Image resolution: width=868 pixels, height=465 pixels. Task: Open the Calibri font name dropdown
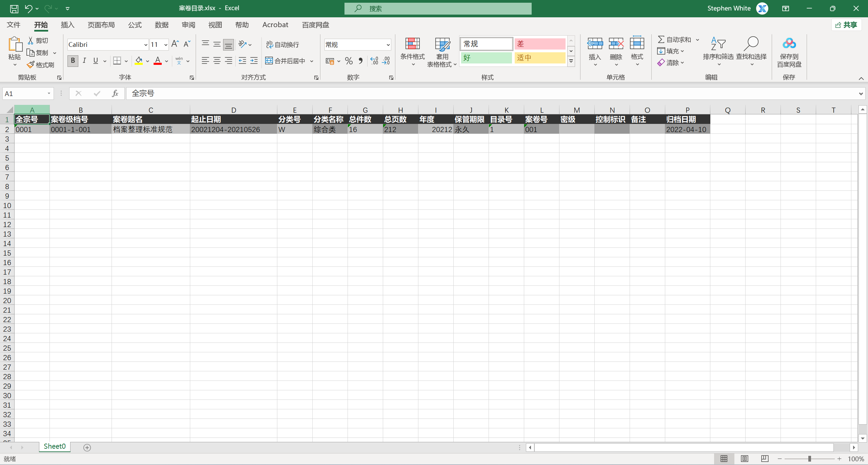tap(145, 45)
